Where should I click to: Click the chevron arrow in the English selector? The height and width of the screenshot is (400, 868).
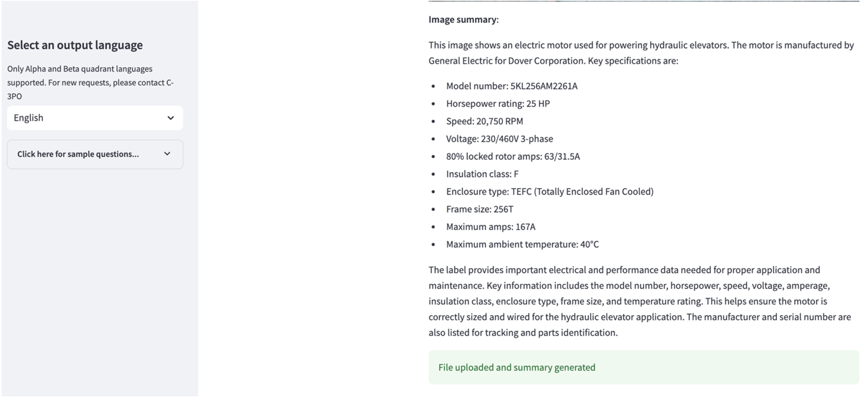click(x=171, y=118)
